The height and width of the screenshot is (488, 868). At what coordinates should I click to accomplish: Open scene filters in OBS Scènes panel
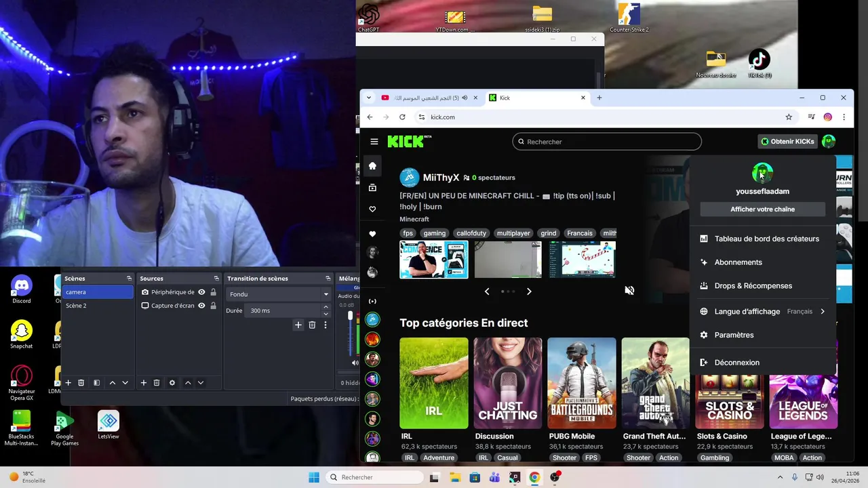pyautogui.click(x=96, y=383)
